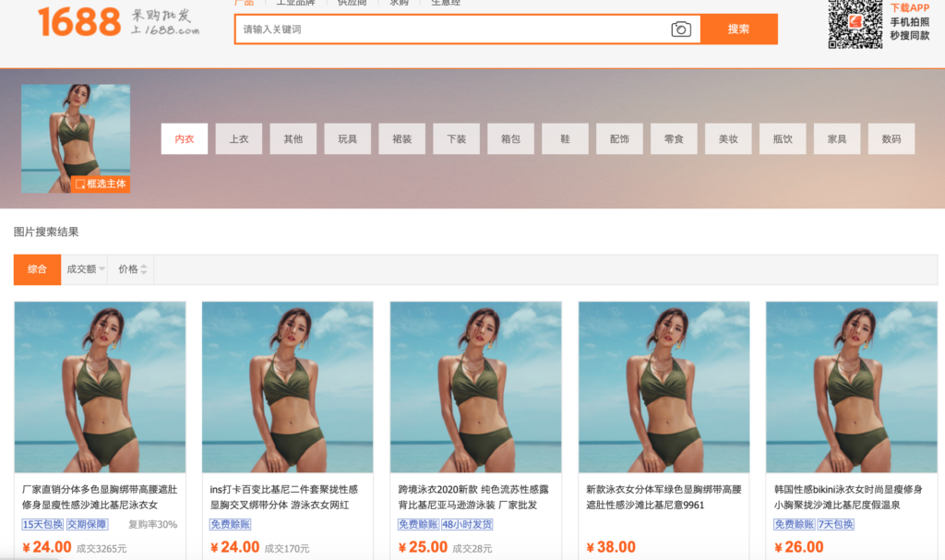The height and width of the screenshot is (560, 945).
Task: Select the 瓶饮 category tab
Action: [783, 138]
